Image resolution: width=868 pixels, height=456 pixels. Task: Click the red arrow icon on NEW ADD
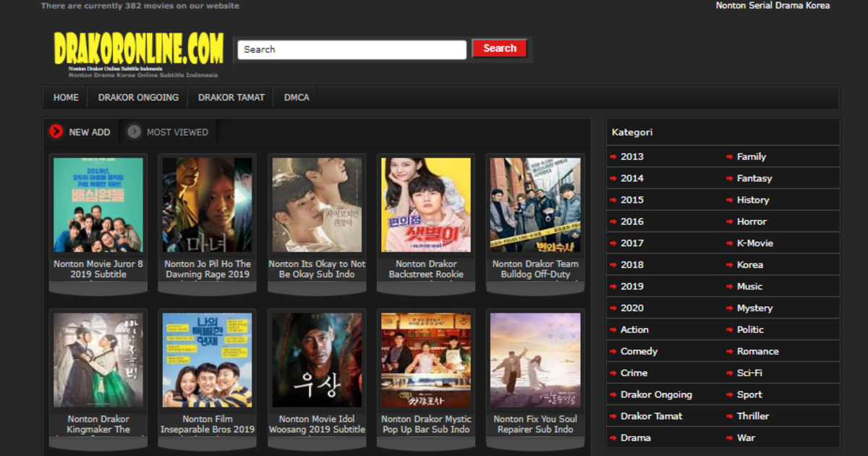[56, 132]
